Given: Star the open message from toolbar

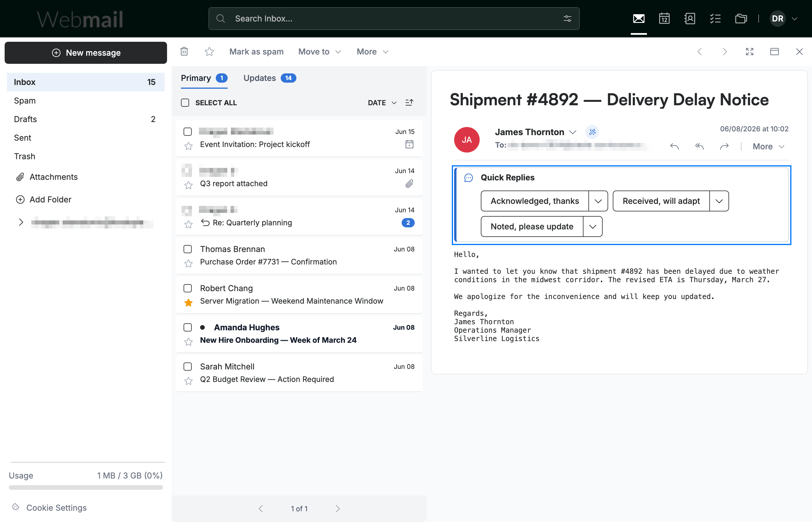Looking at the screenshot, I should click(209, 52).
